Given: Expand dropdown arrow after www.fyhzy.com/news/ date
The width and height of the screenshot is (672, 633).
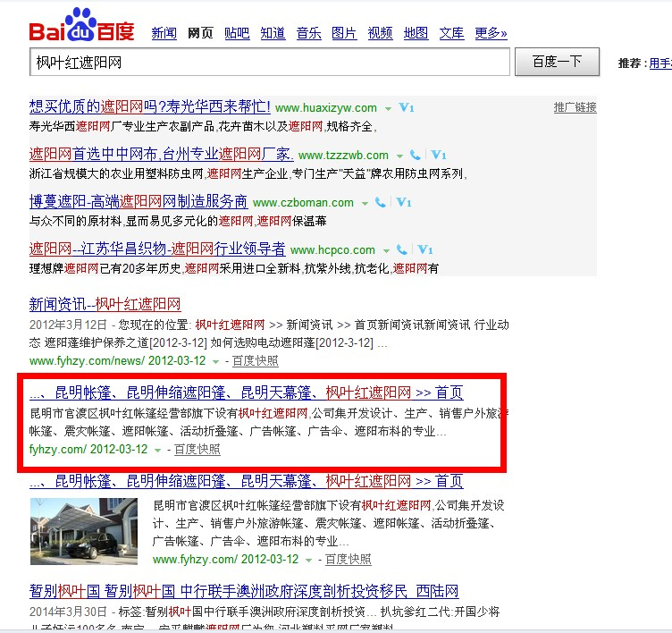Looking at the screenshot, I should [x=216, y=361].
